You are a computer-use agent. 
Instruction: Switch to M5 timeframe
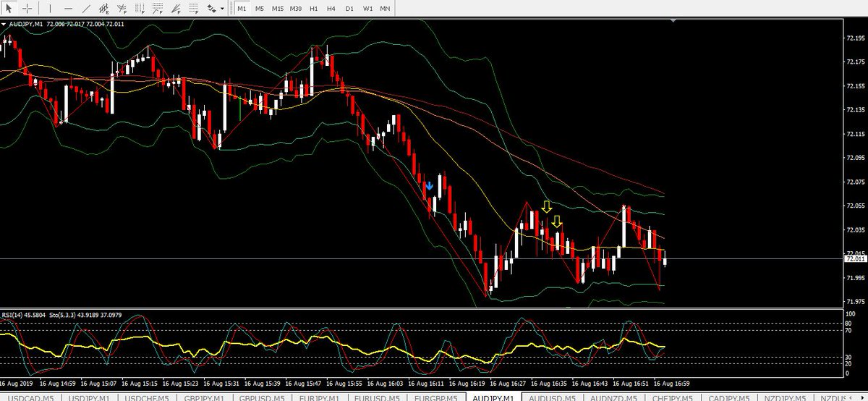[260, 9]
